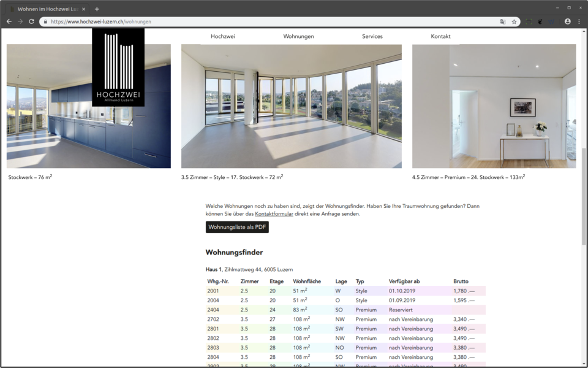
Task: Open the 3.5 Zimmer Style photo
Action: click(292, 106)
